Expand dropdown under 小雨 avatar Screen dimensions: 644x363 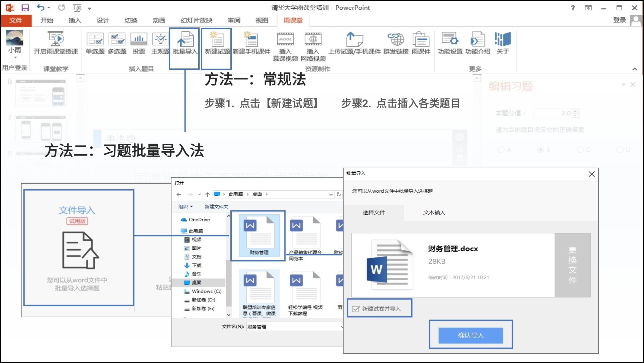pyautogui.click(x=15, y=57)
